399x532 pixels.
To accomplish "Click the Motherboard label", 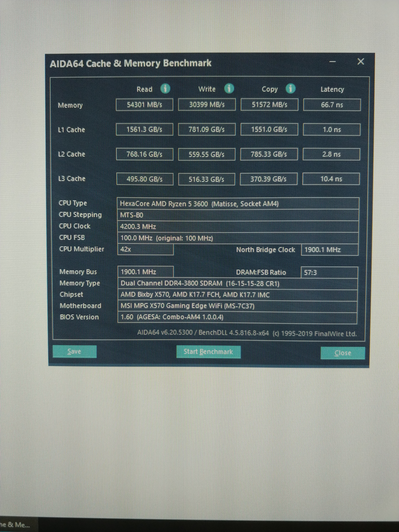I will (80, 306).
